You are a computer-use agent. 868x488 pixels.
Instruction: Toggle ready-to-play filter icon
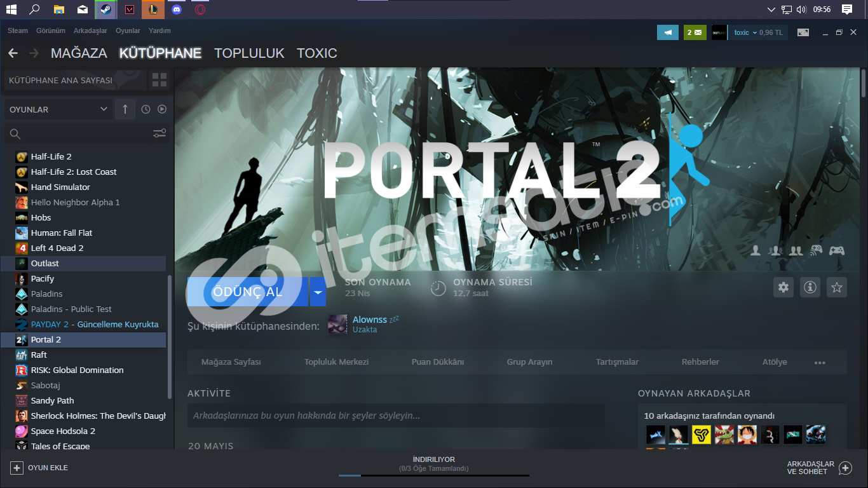[162, 109]
